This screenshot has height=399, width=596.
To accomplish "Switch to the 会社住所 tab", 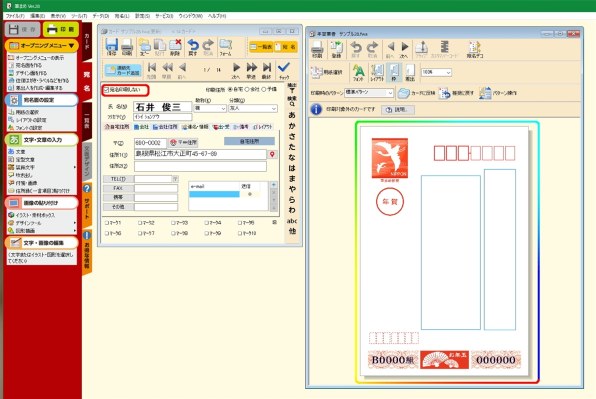I will pyautogui.click(x=165, y=127).
